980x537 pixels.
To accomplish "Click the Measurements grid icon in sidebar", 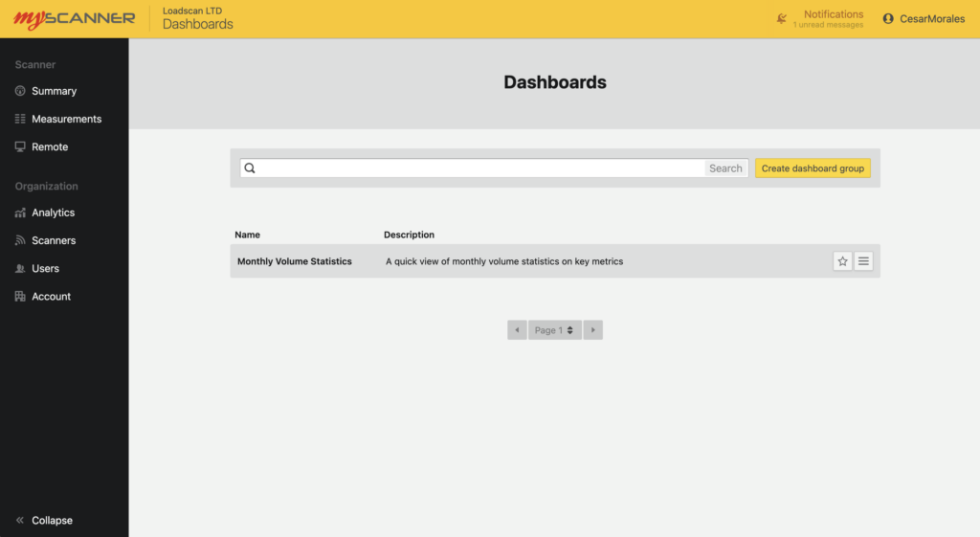I will [x=20, y=119].
